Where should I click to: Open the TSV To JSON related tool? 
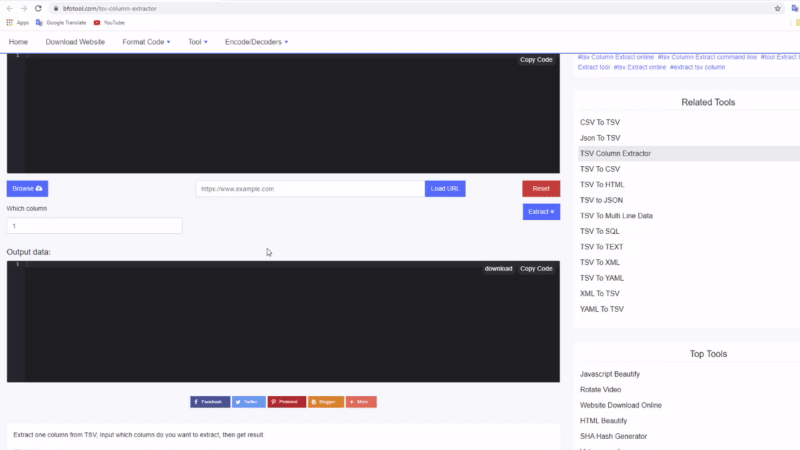click(x=601, y=200)
